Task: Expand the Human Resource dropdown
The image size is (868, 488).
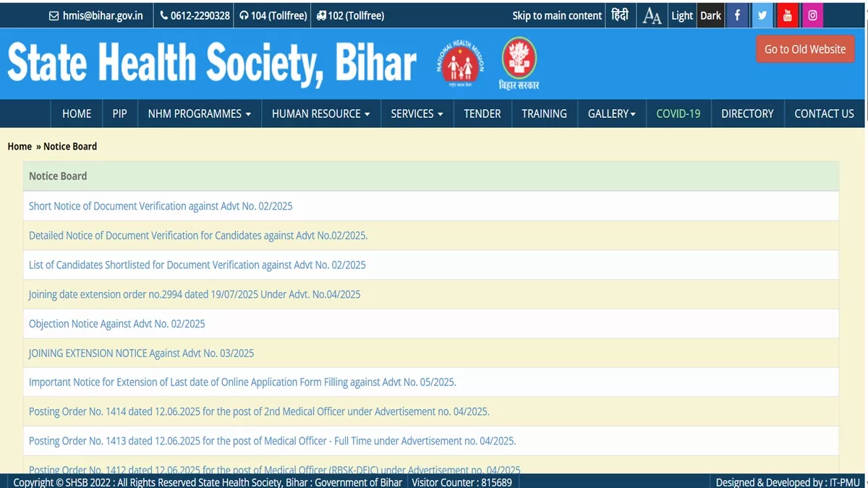Action: [320, 114]
